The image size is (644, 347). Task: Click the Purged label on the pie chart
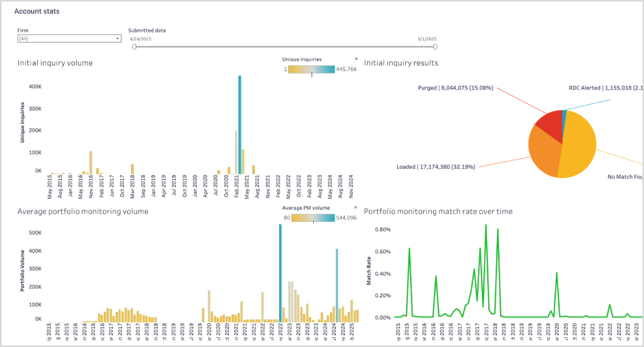point(455,88)
